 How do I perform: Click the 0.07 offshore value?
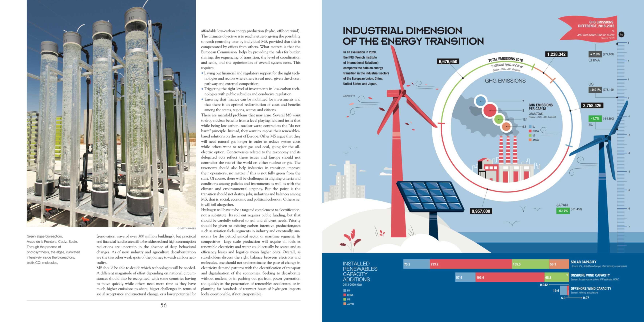pos(586,298)
